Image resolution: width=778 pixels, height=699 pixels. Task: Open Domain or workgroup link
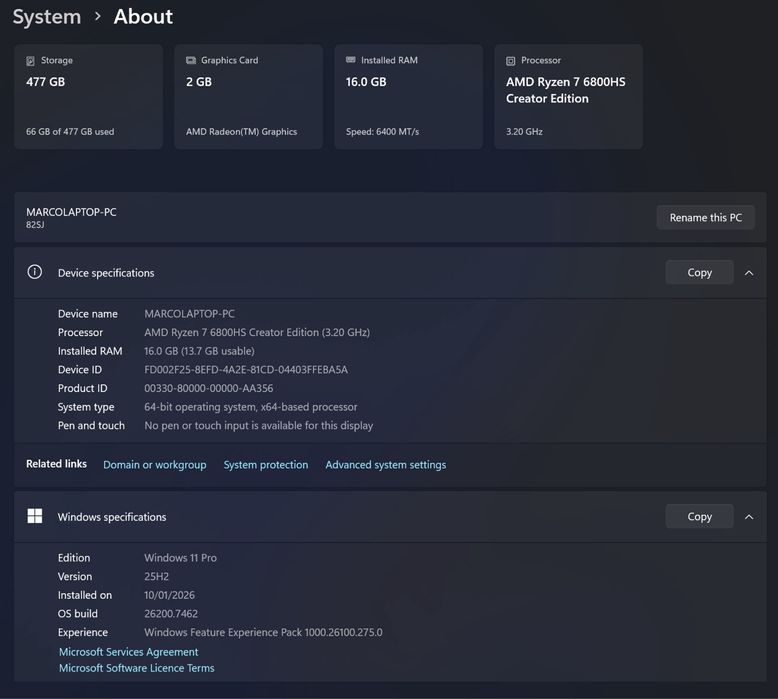coord(154,465)
